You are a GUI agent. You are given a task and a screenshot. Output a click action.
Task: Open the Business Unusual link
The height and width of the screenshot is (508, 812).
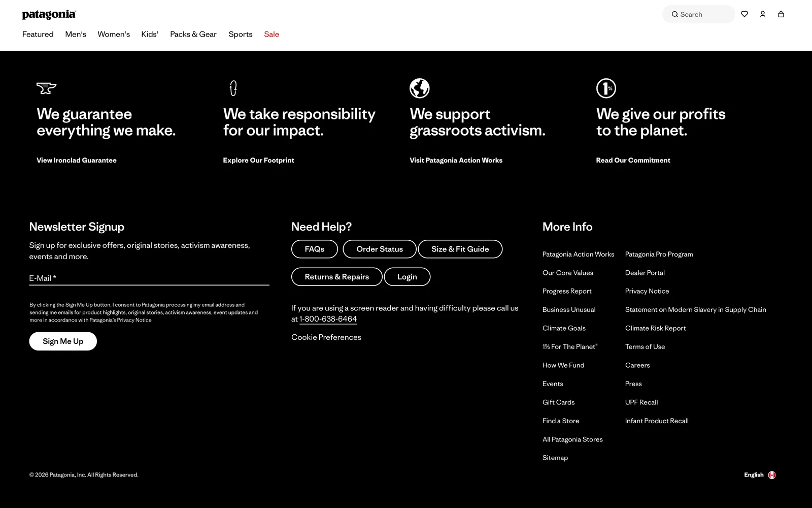[569, 310]
